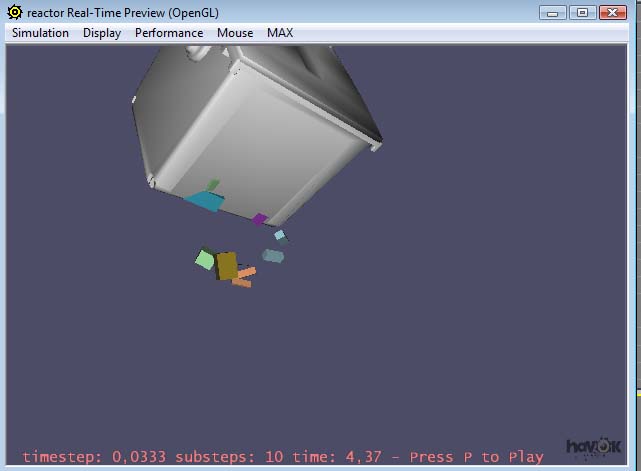This screenshot has width=641, height=471.
Task: Click the 'Press P to Play' status text
Action: click(x=477, y=457)
